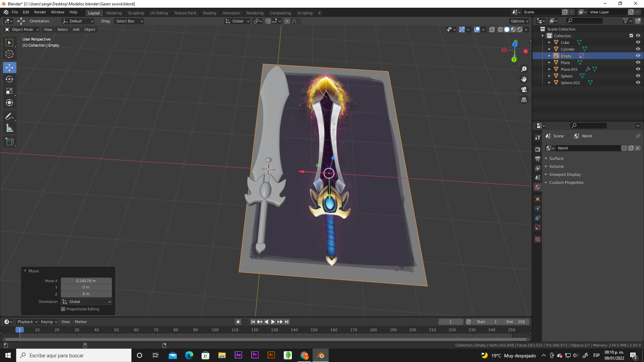Click the End frame field

[x=516, y=322]
